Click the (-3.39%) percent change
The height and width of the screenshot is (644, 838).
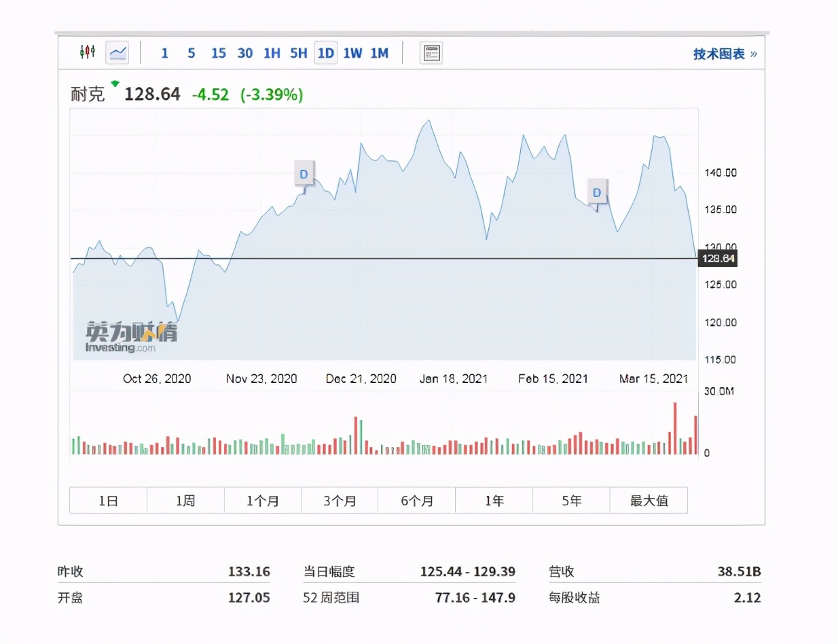click(272, 94)
